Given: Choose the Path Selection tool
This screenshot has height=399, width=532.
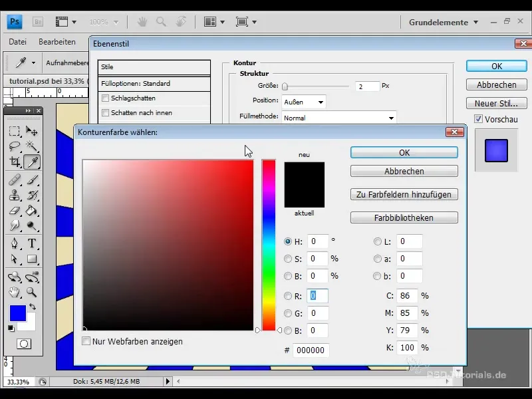Looking at the screenshot, I should coord(14,259).
